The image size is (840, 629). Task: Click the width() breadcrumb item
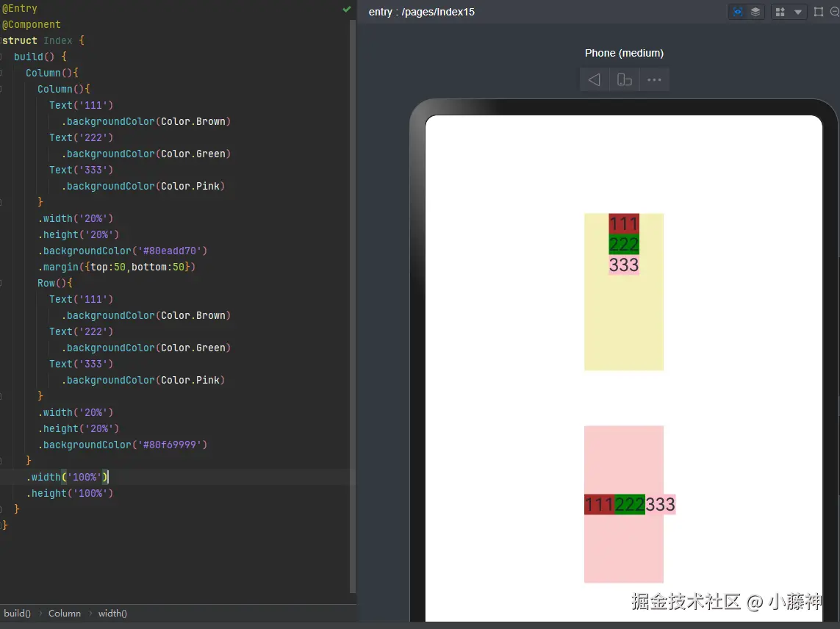(x=112, y=614)
